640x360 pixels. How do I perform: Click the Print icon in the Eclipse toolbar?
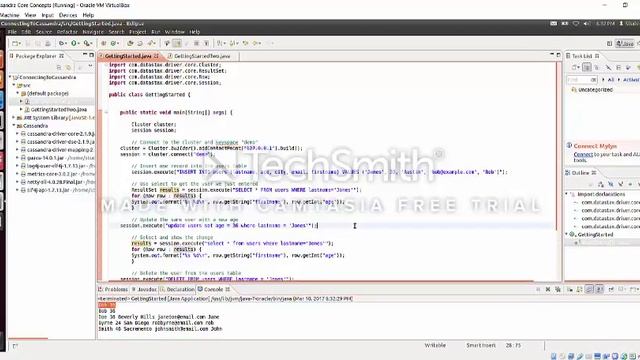coord(48,43)
